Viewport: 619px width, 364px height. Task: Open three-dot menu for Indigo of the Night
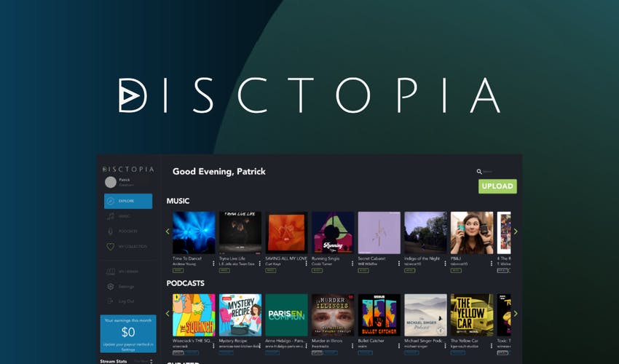tap(445, 263)
